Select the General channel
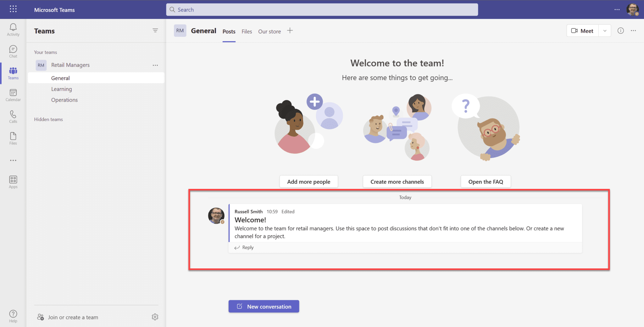Screen dimensions: 644x327 point(96,78)
